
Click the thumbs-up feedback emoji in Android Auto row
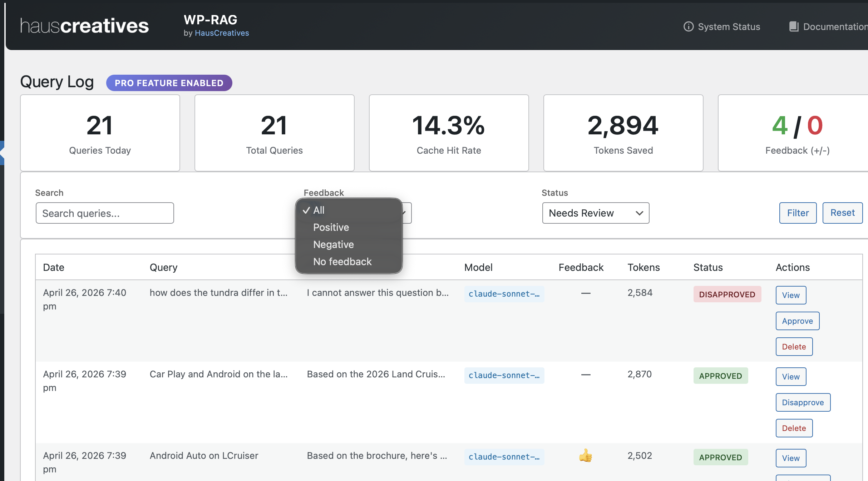[586, 456]
